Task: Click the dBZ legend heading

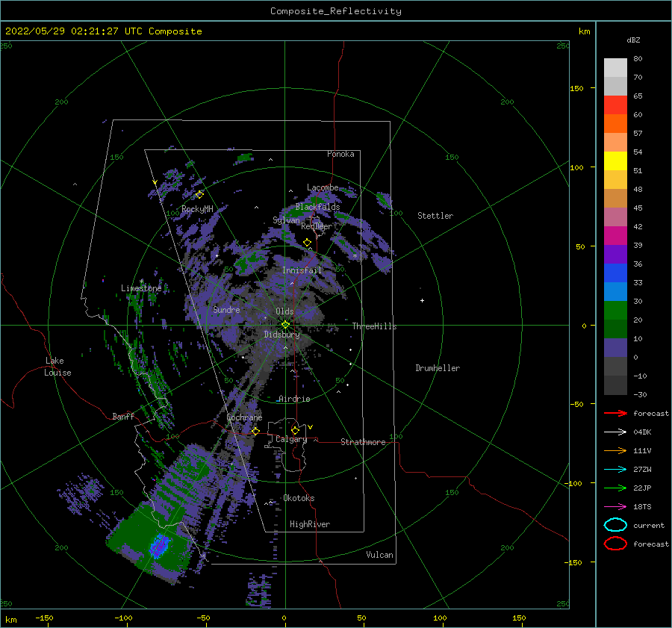Action: click(x=633, y=40)
